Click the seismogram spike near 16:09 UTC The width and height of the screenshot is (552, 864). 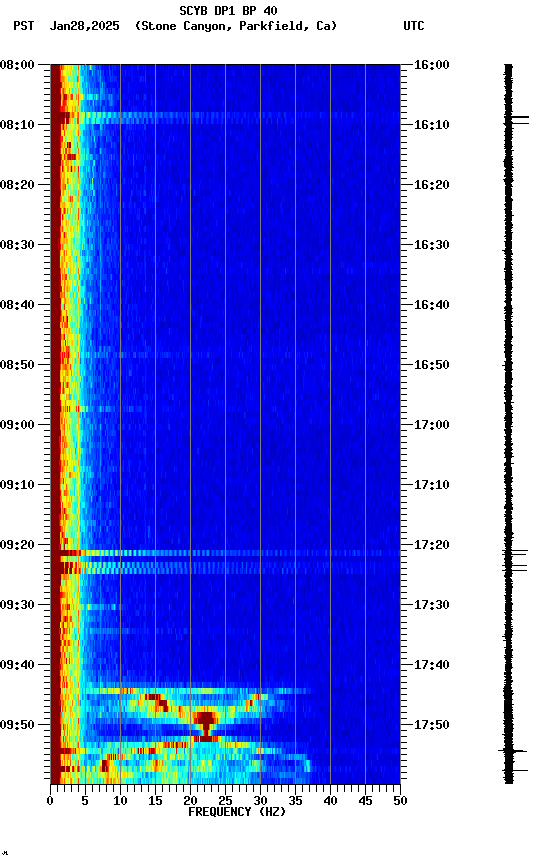[517, 117]
